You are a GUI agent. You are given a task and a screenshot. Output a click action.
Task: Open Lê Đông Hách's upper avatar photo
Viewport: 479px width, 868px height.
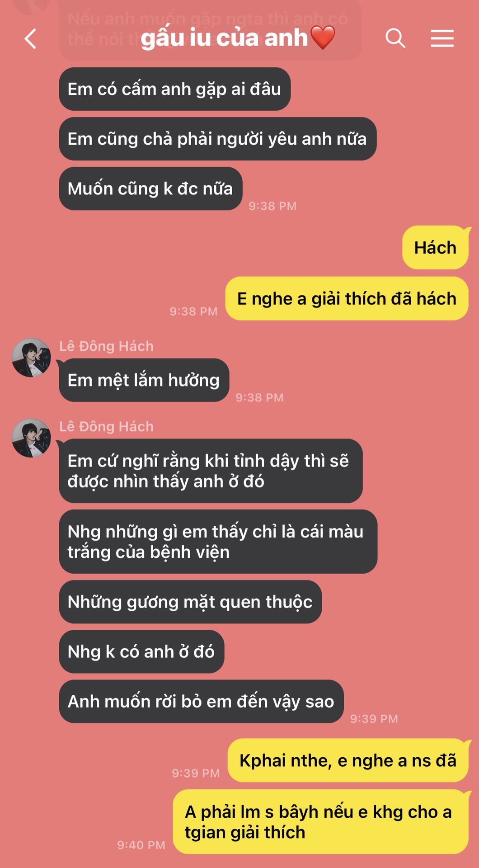coord(31,358)
